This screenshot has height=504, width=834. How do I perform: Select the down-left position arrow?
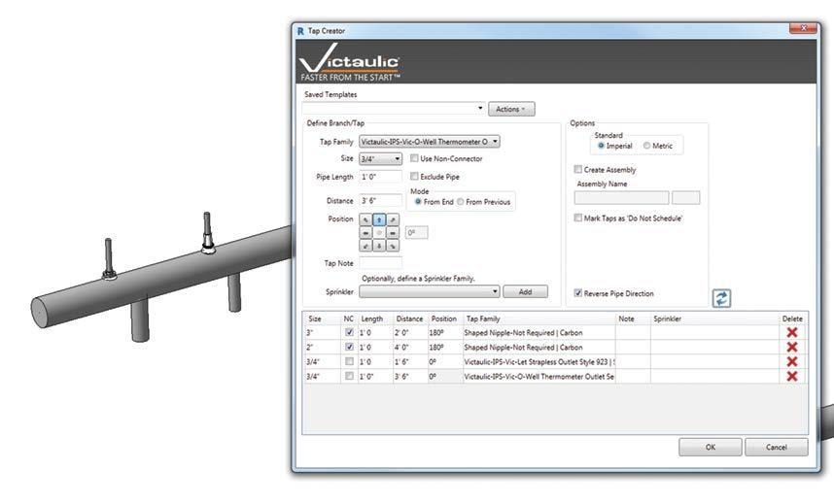[365, 246]
